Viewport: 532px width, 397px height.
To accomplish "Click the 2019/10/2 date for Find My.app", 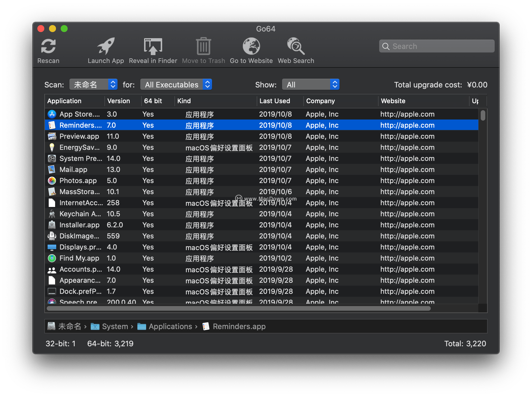I will coord(275,258).
